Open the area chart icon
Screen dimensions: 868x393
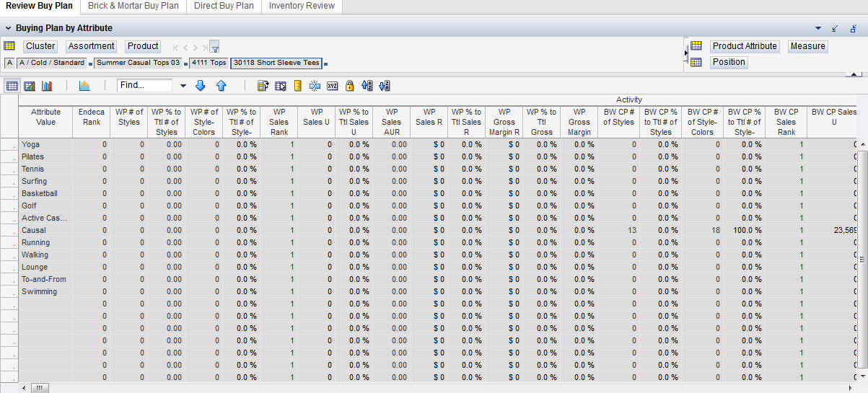tap(84, 86)
